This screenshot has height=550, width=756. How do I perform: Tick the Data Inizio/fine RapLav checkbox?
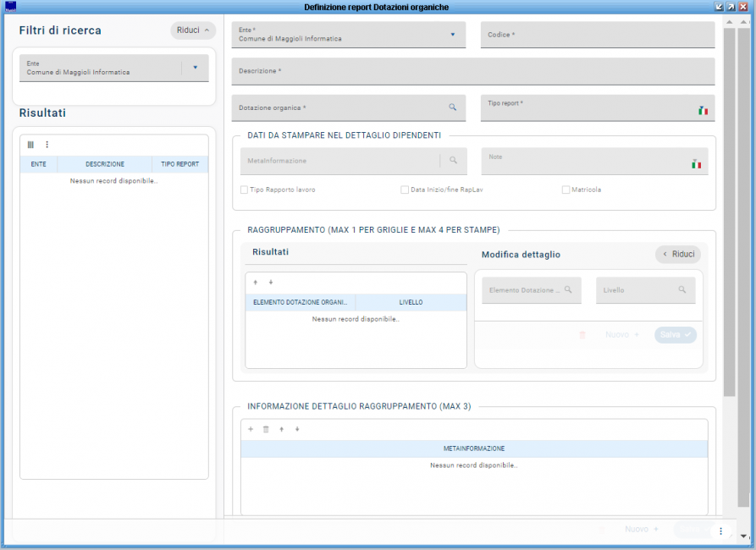point(405,190)
